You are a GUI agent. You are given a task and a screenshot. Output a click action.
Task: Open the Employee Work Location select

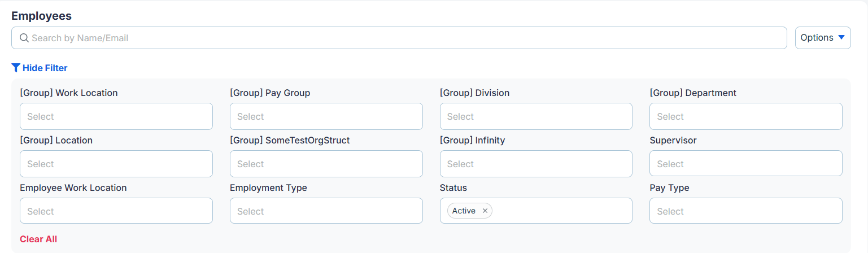tap(116, 211)
